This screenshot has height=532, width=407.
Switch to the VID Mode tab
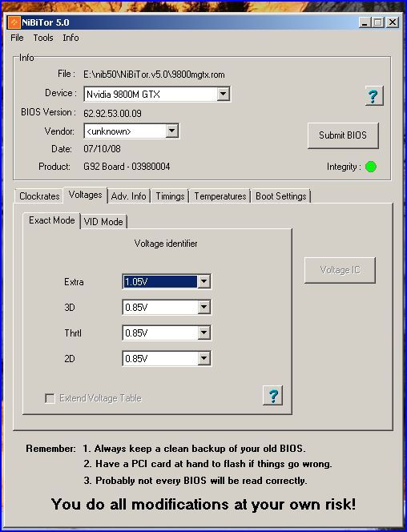103,222
